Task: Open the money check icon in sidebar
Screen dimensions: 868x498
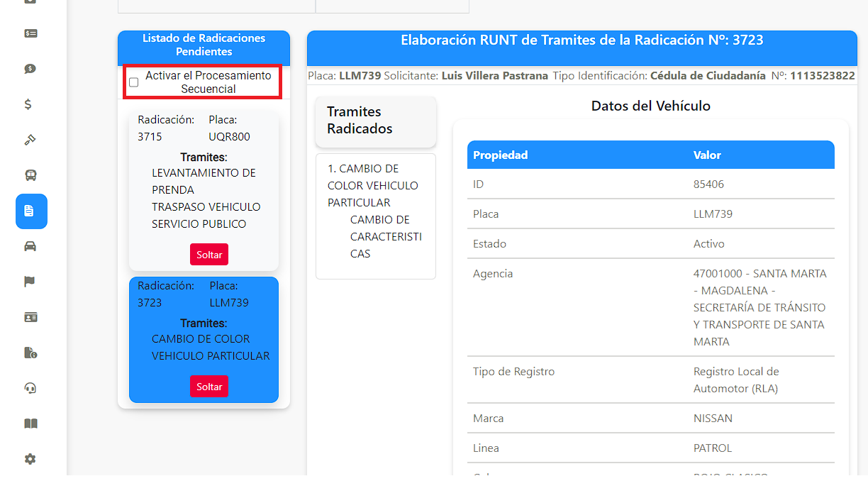Action: point(30,33)
